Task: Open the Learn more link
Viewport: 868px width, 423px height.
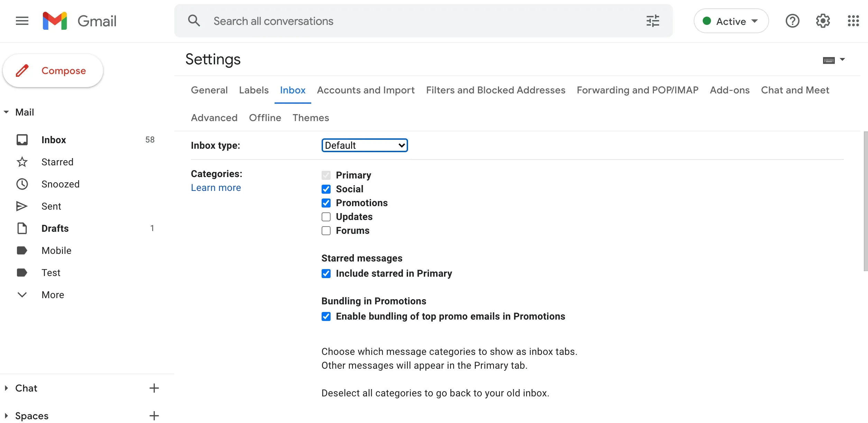Action: pyautogui.click(x=216, y=187)
